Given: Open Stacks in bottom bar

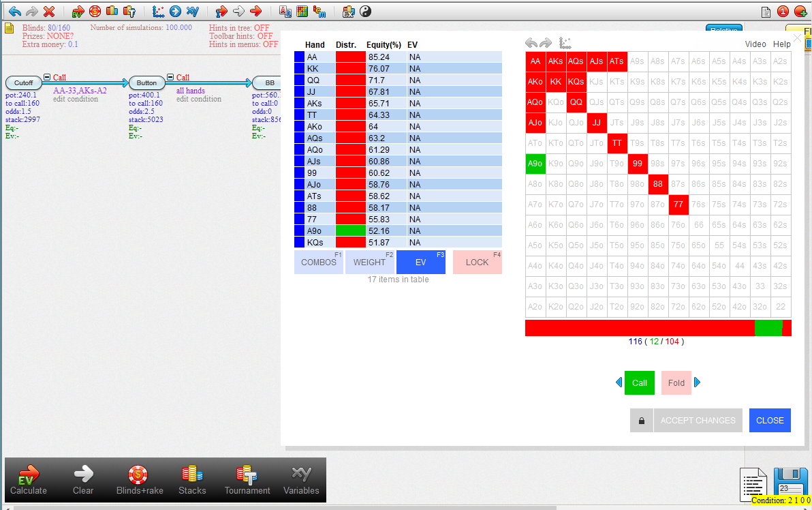Looking at the screenshot, I should coord(192,480).
